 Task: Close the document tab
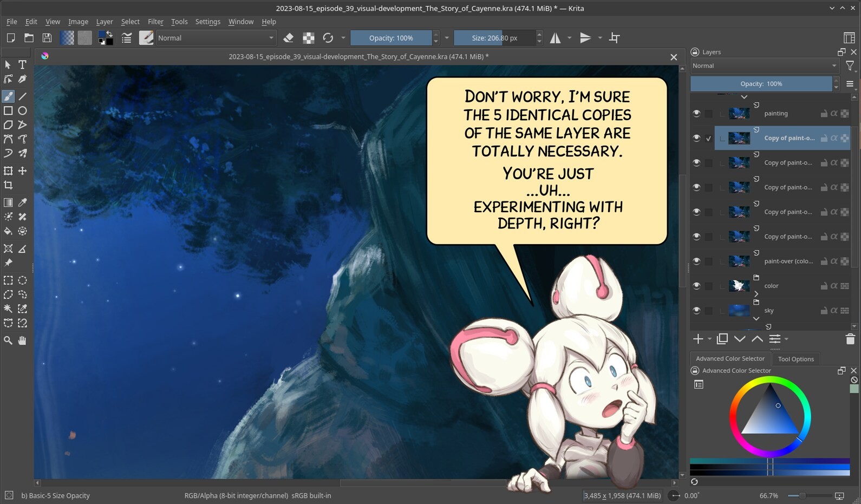tap(674, 57)
